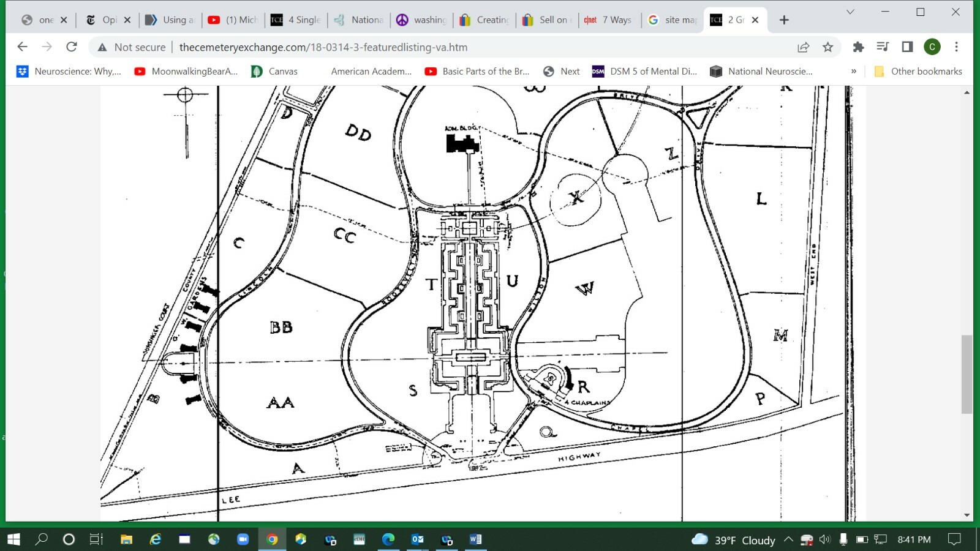This screenshot has width=980, height=551.
Task: Open the MoonwalkingBearA... bookmark
Action: (186, 72)
